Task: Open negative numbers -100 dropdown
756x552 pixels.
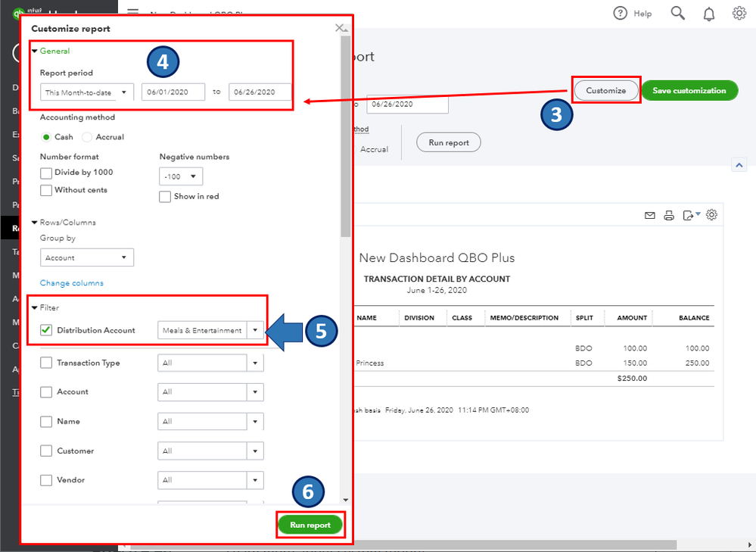Action: (x=181, y=176)
